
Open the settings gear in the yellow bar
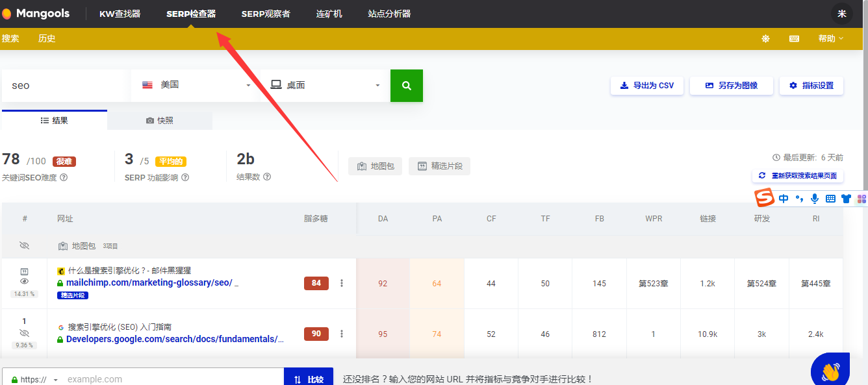(765, 38)
